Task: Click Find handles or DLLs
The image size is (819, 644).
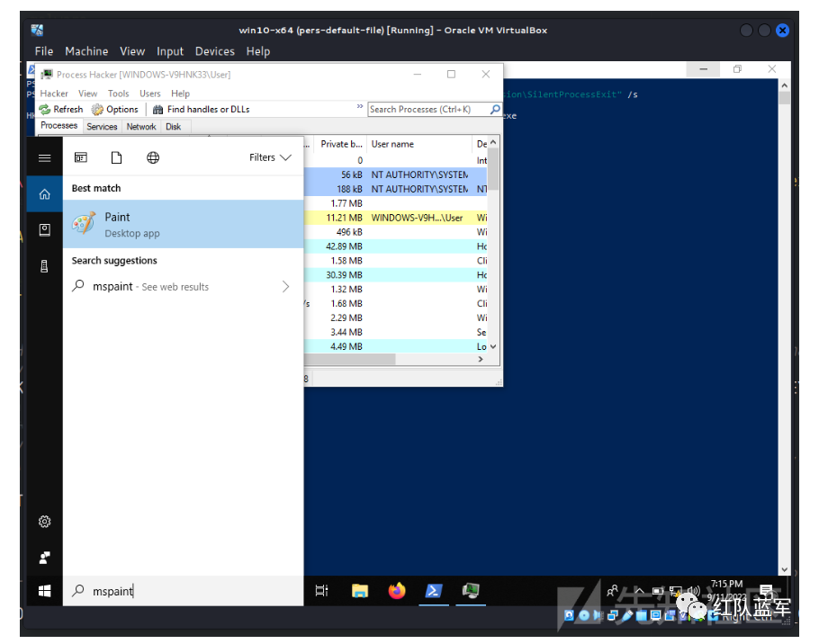Action: pos(202,109)
